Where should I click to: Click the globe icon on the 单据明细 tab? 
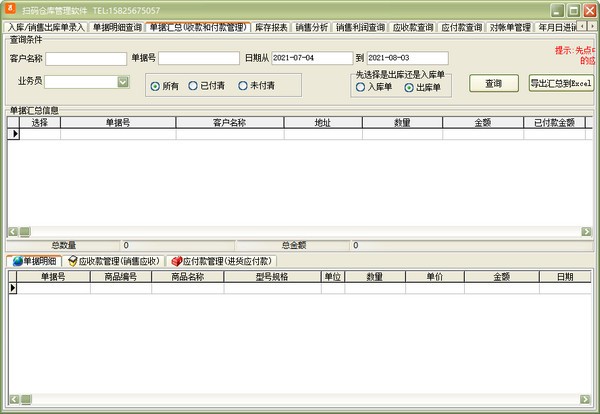point(18,261)
